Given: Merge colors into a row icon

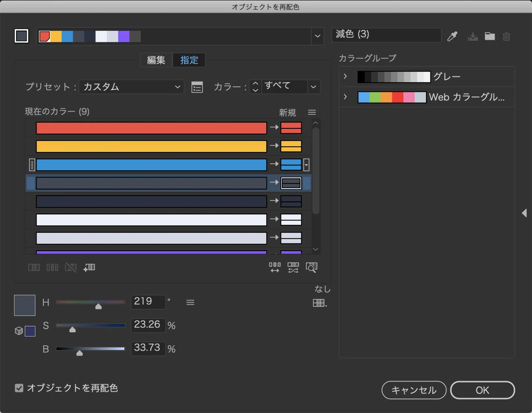Looking at the screenshot, I should click(34, 267).
